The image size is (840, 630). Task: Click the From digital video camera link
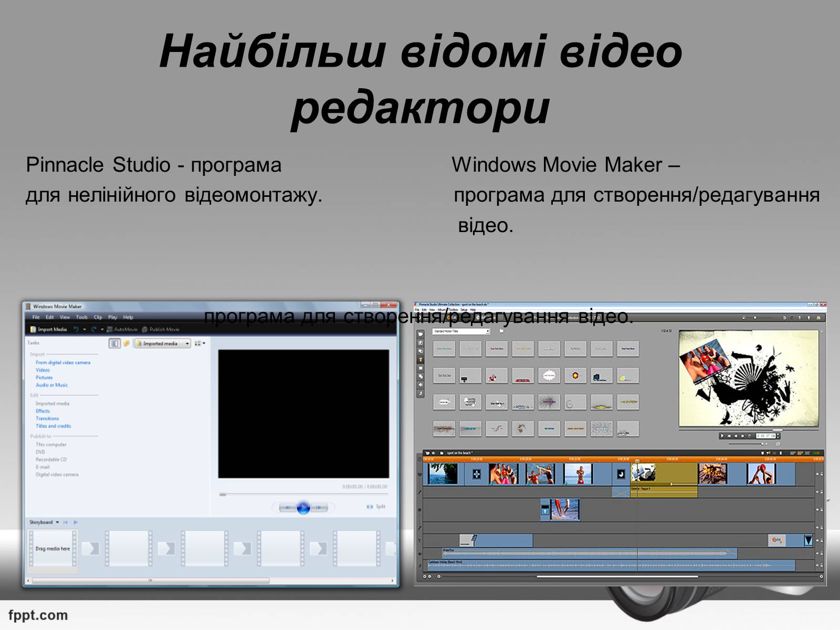pos(63,362)
